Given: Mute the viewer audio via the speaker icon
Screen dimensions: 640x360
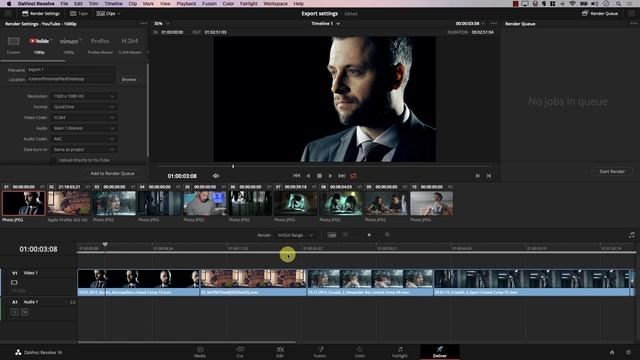Looking at the screenshot, I should 216,176.
